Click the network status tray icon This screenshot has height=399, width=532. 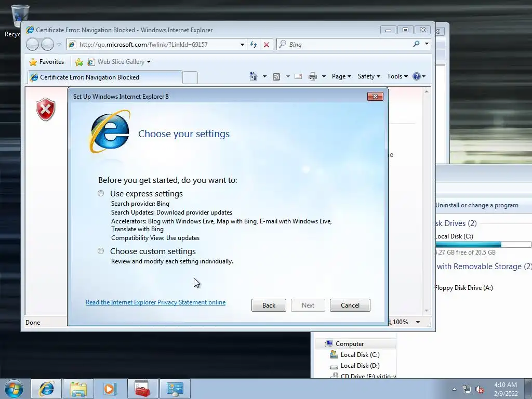pyautogui.click(x=467, y=390)
